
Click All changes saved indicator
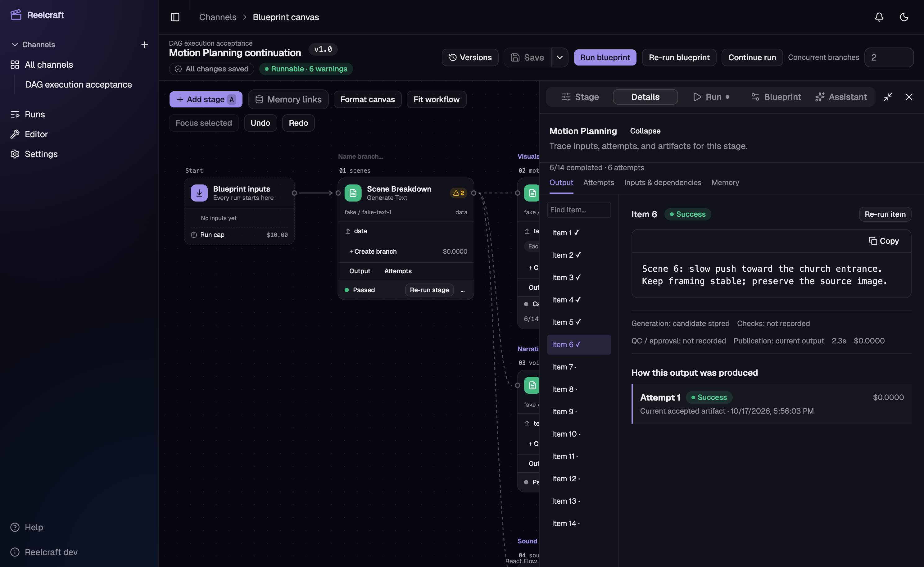pyautogui.click(x=211, y=69)
